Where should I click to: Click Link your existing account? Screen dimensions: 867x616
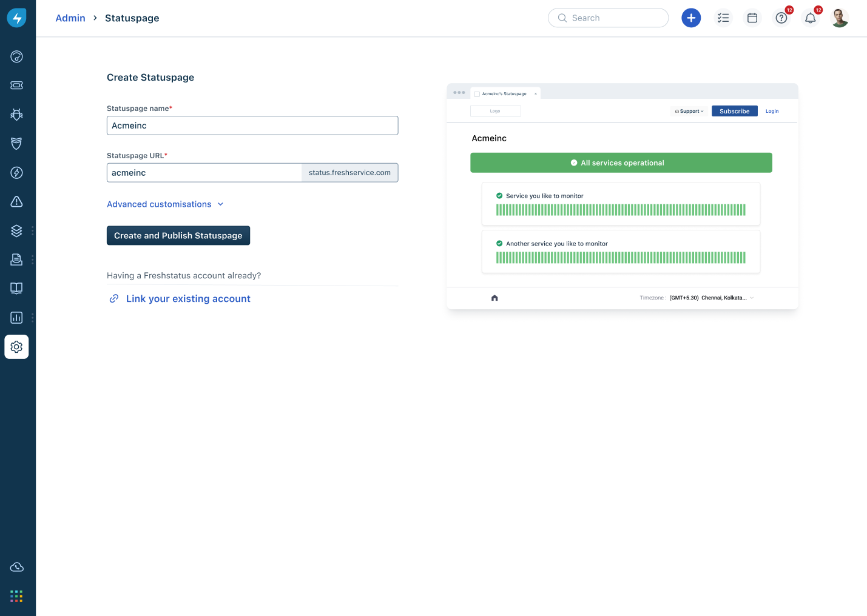click(188, 299)
